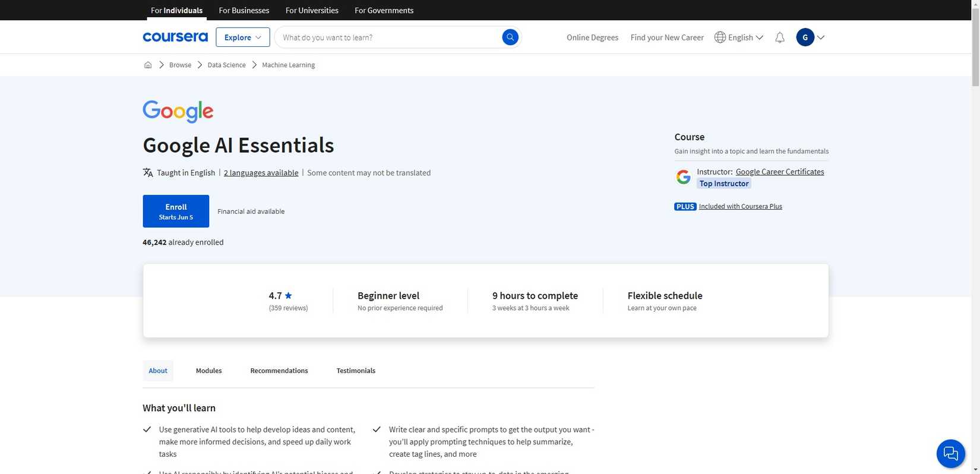Switch to the Modules tab

pos(208,371)
